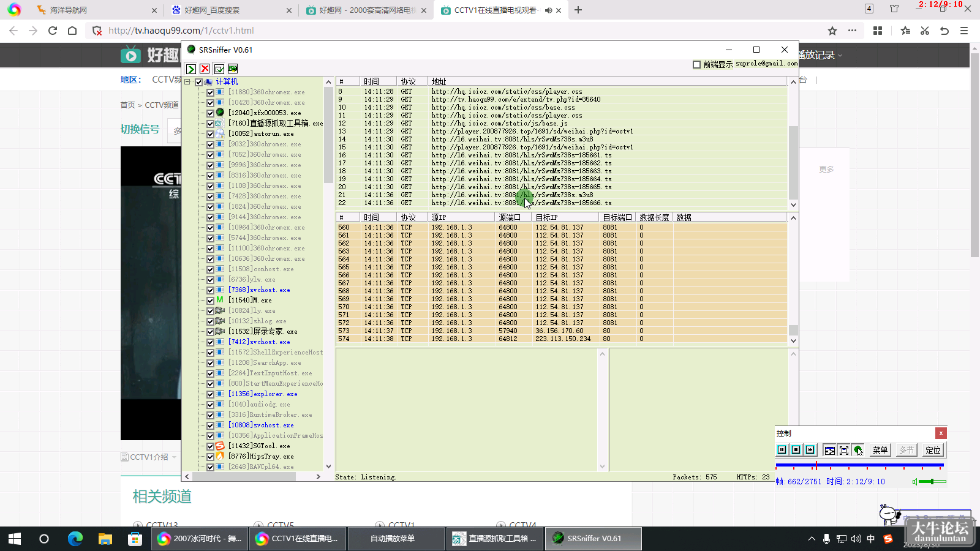This screenshot has width=980, height=551.
Task: Toggle the 前端显示 checkbox
Action: coord(696,64)
